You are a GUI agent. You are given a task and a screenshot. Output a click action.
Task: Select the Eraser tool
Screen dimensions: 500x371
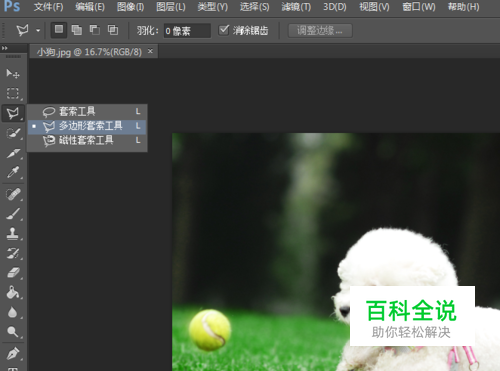pyautogui.click(x=13, y=273)
